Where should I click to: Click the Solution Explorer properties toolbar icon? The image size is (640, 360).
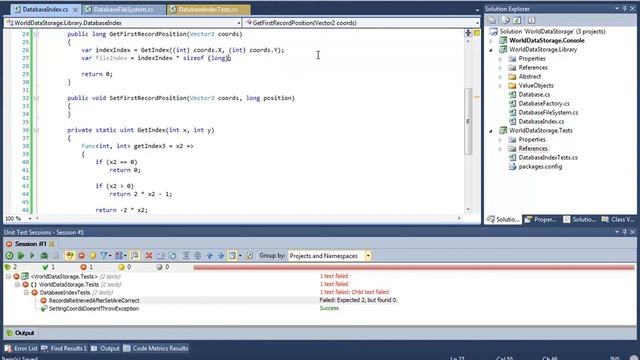492,20
